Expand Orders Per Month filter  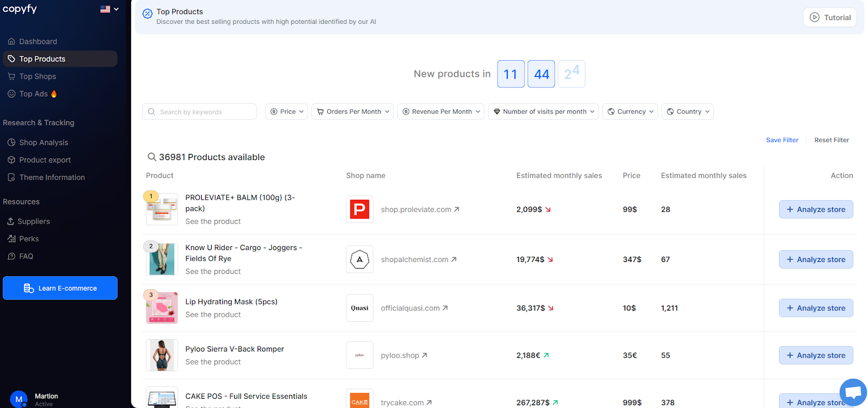353,112
